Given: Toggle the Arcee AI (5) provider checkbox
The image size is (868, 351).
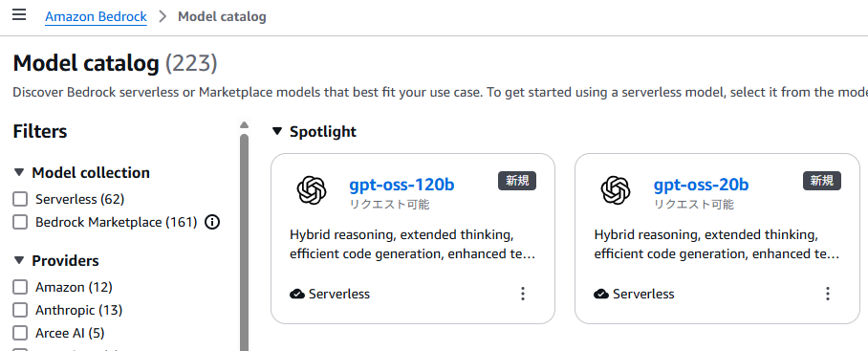Looking at the screenshot, I should point(20,333).
